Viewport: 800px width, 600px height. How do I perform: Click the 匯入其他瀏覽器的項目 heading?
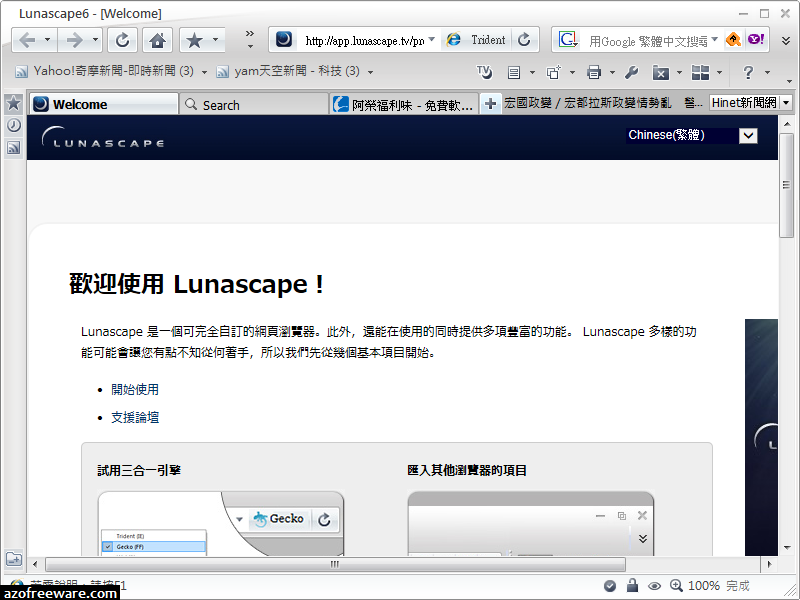467,470
